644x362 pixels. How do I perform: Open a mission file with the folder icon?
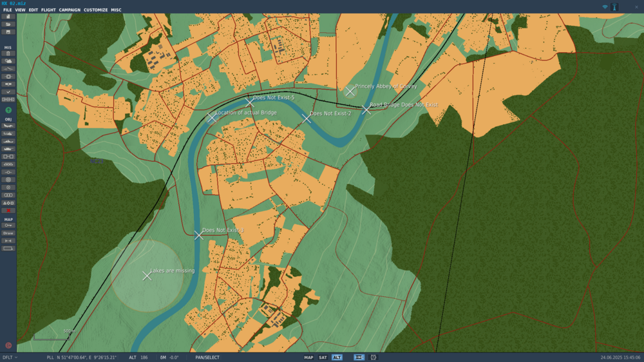8,24
